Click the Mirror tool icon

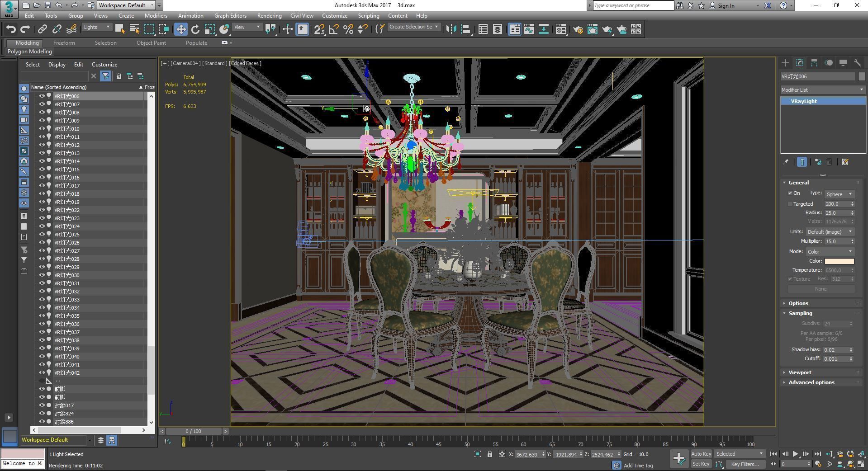coord(451,29)
